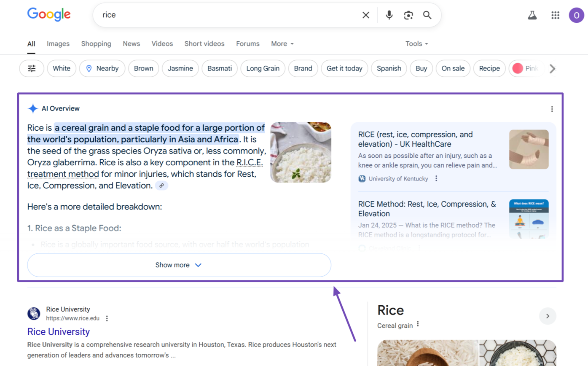
Task: Apply the Brown filter chip
Action: click(144, 68)
